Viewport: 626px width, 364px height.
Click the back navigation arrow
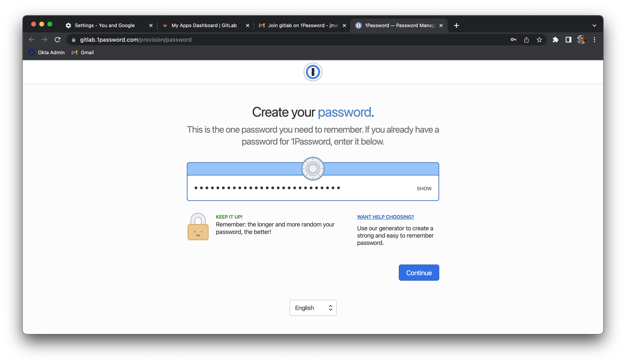coord(32,40)
